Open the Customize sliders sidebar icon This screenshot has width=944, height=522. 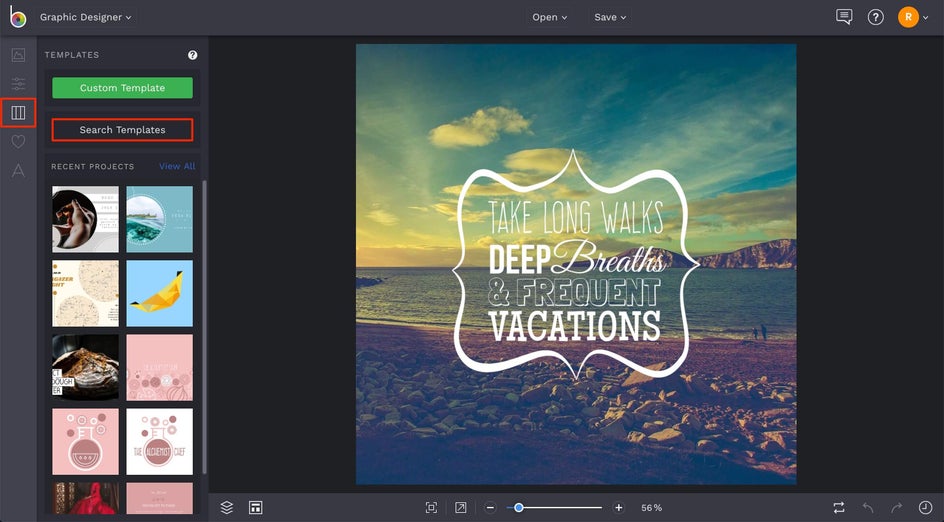(x=18, y=84)
